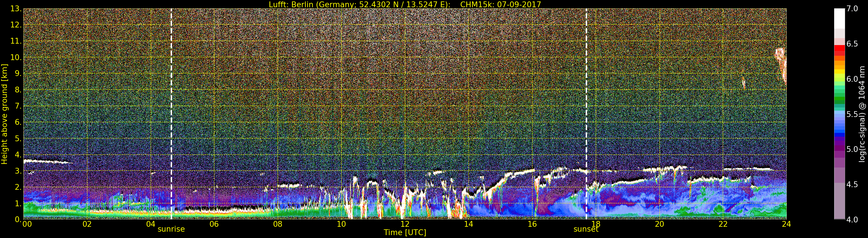Click time-axis tick label "16"

tap(532, 224)
